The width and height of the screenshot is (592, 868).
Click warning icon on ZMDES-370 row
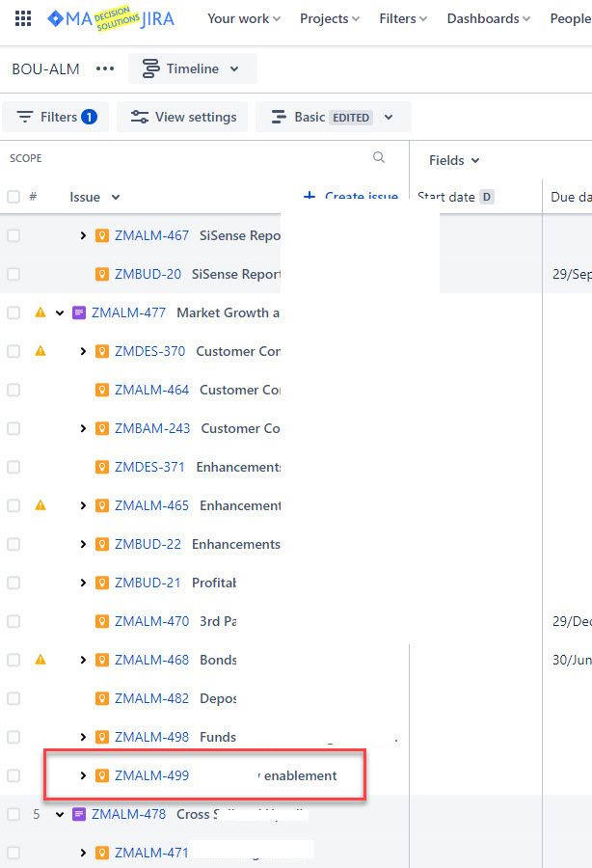tap(40, 351)
